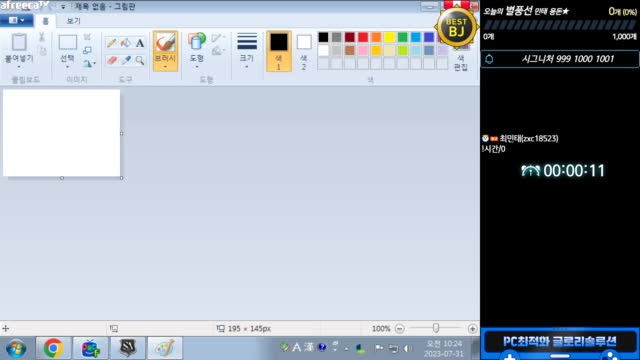Select the Fill with color bucket

pyautogui.click(x=126, y=42)
